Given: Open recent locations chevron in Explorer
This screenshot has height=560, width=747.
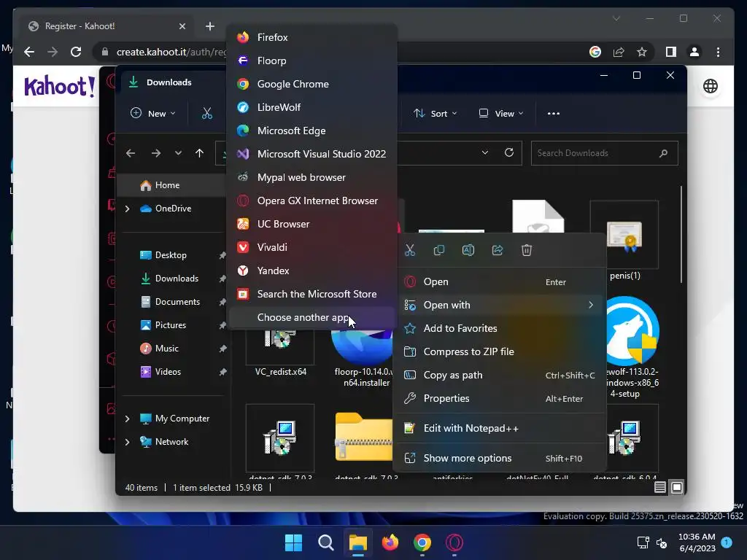Looking at the screenshot, I should 178,153.
